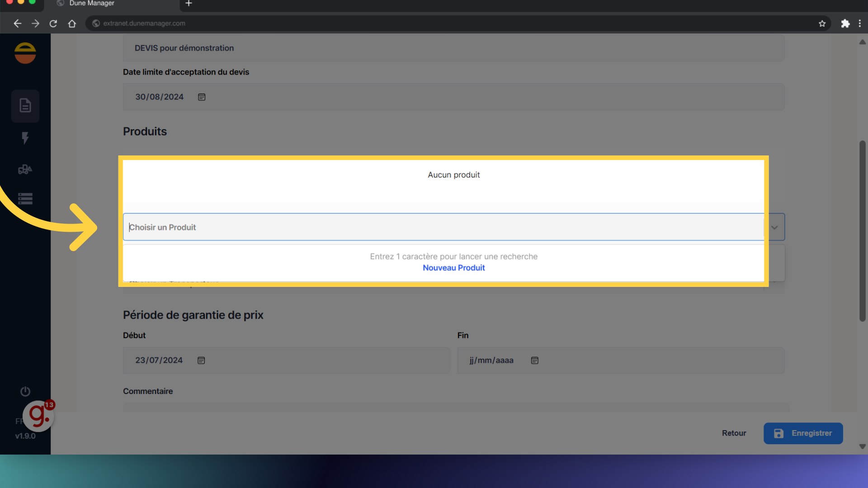
Task: Open calendar picker for Fin date
Action: (535, 361)
